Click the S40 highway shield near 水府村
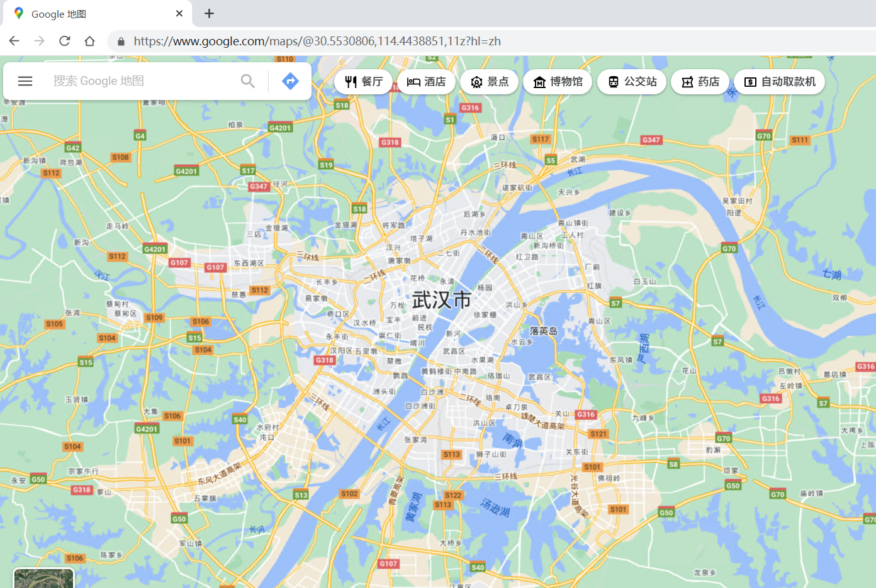 coord(240,419)
